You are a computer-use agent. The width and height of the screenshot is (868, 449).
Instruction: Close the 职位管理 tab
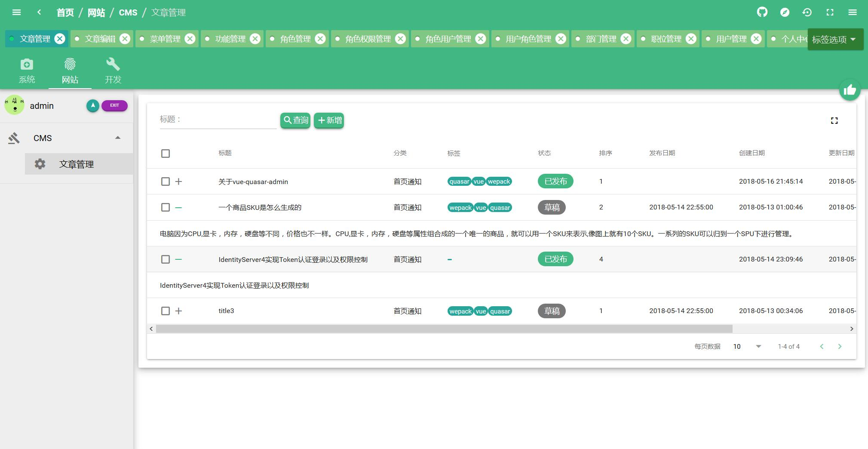click(x=691, y=39)
